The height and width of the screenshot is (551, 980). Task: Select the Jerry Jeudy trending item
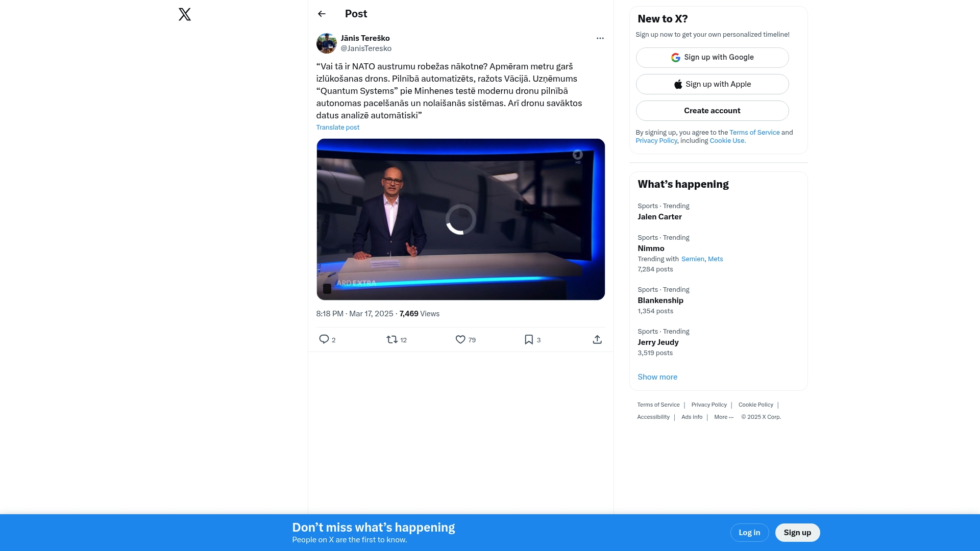pyautogui.click(x=658, y=342)
